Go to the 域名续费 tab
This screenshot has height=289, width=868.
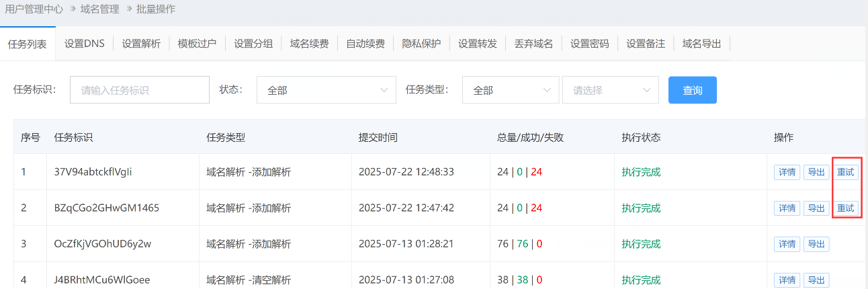[309, 44]
